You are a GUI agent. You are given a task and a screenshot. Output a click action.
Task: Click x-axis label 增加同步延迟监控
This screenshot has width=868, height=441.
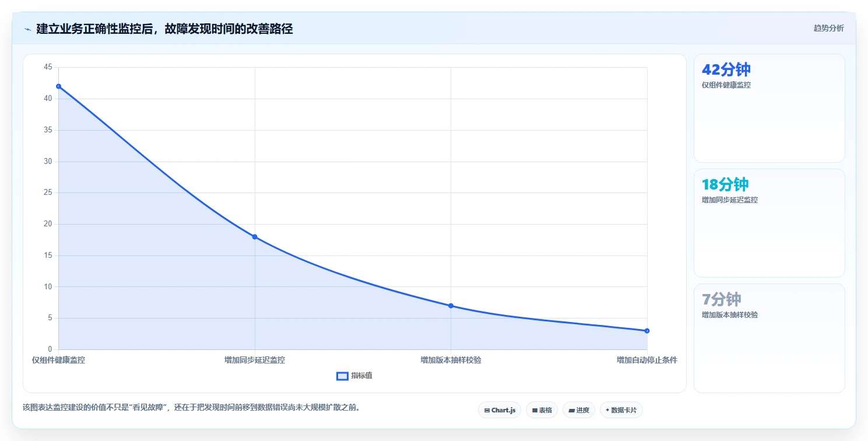[x=255, y=360]
